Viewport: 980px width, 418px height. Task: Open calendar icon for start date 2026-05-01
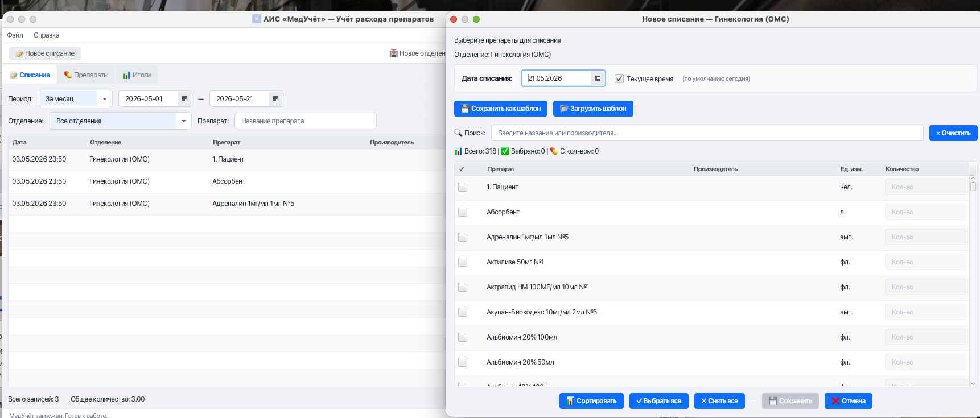(184, 99)
